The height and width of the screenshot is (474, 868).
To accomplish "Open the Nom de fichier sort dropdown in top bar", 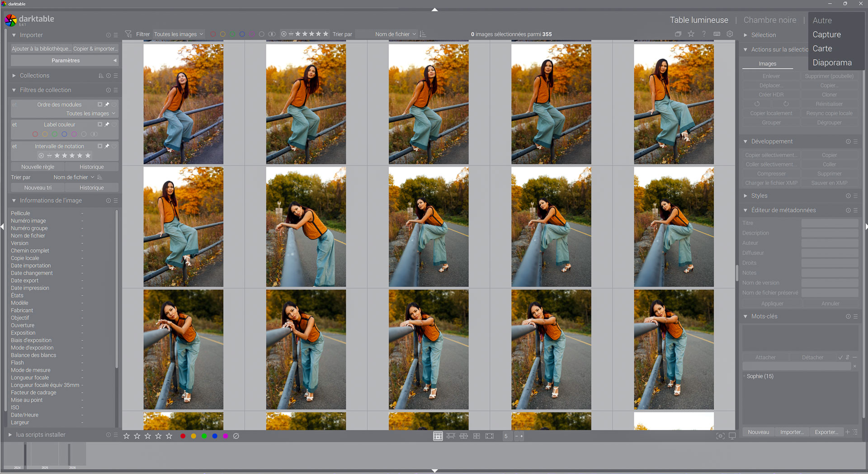I will (387, 34).
